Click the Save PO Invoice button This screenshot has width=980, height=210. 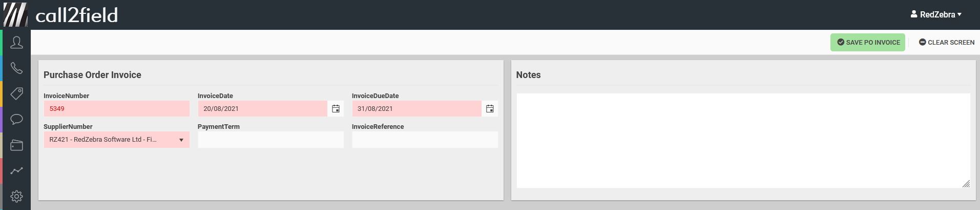pos(868,43)
